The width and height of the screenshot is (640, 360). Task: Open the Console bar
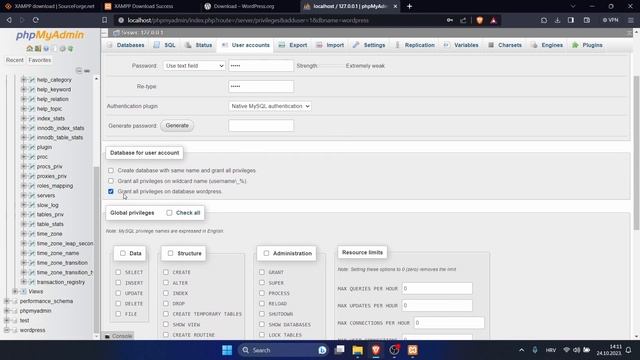tap(118, 336)
